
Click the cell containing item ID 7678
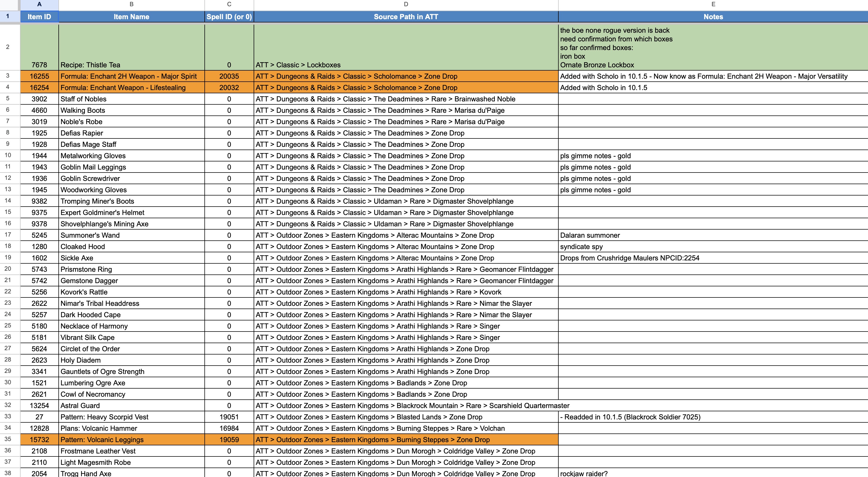(x=39, y=65)
